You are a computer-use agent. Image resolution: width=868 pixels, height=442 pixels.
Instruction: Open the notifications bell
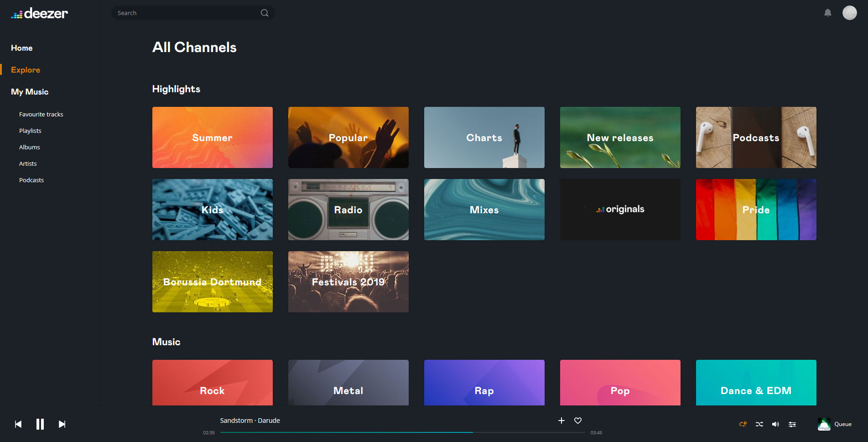(828, 13)
